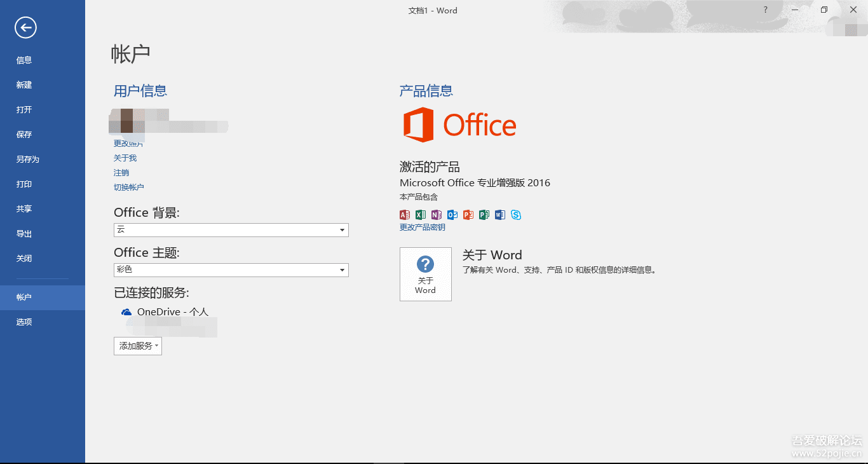The height and width of the screenshot is (464, 868).
Task: Select the 帐户 sidebar item
Action: click(x=43, y=297)
